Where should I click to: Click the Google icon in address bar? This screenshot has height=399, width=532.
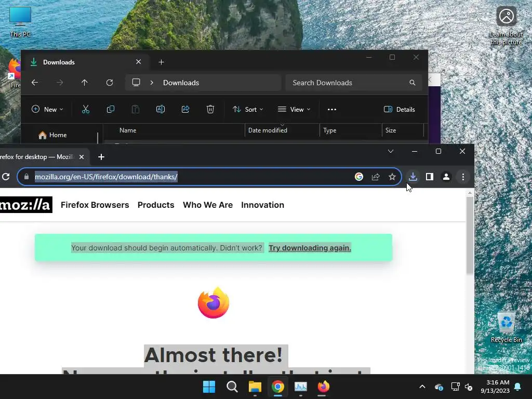359,177
